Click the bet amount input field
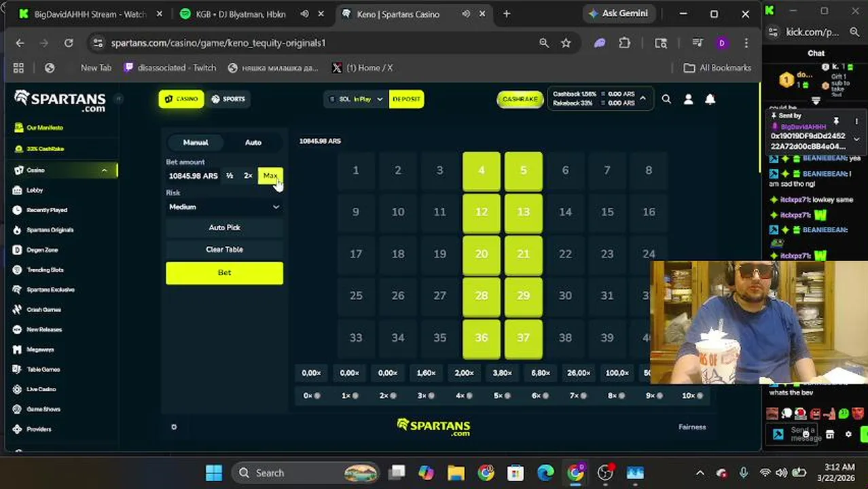The height and width of the screenshot is (489, 868). point(193,176)
